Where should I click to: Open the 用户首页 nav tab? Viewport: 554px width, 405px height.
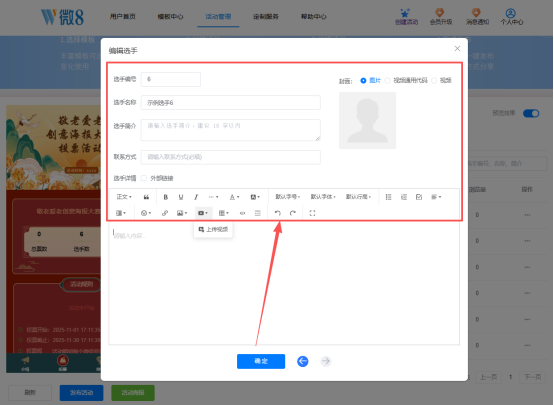coord(123,17)
